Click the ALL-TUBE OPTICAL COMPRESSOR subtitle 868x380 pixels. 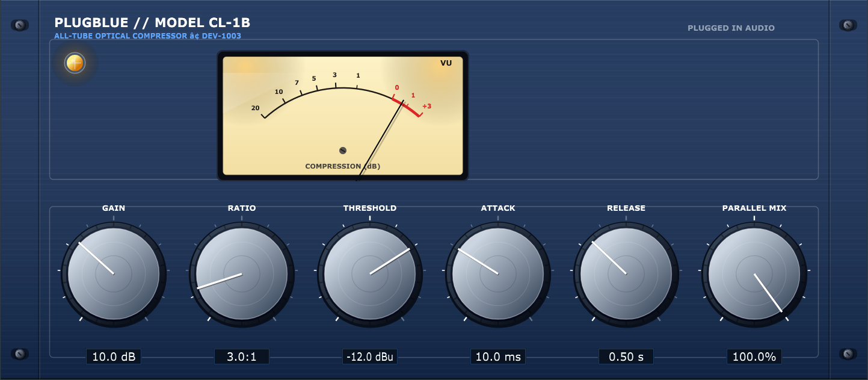(x=147, y=36)
